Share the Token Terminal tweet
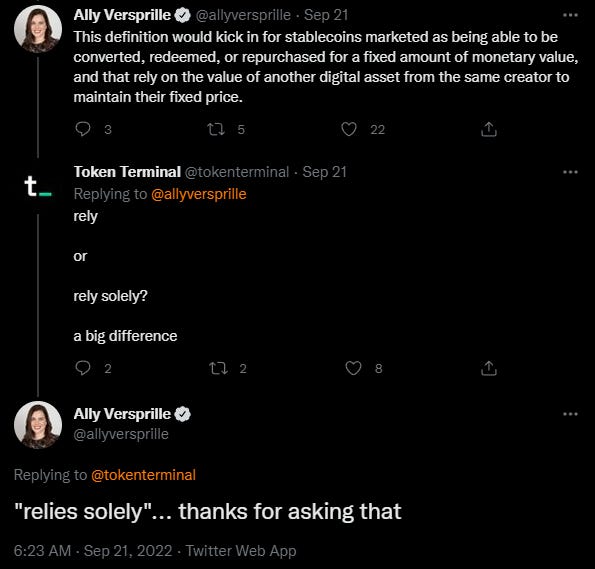Image resolution: width=595 pixels, height=569 pixels. (x=489, y=368)
